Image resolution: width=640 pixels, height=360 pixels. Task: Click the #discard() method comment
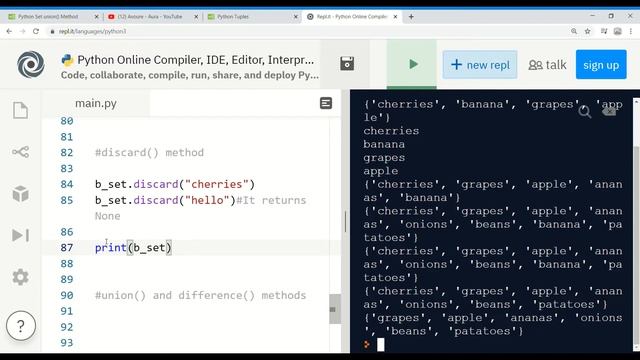click(x=149, y=153)
